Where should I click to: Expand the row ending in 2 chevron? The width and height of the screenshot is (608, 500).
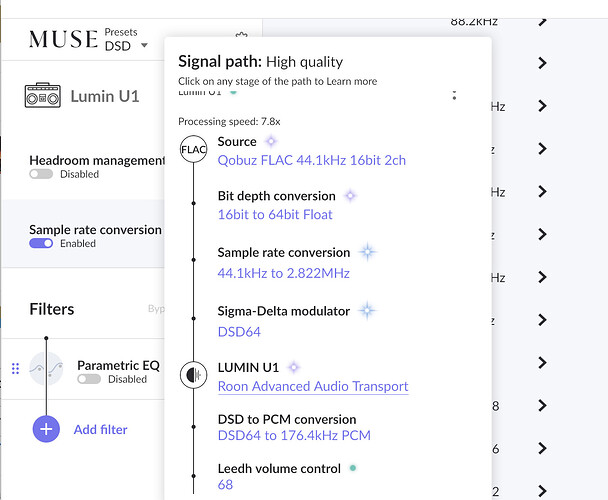click(x=542, y=491)
